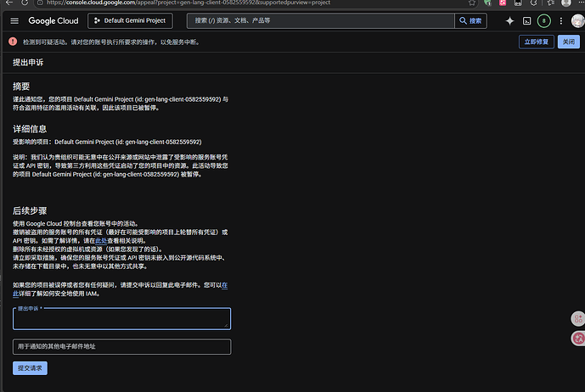The image size is (585, 392).
Task: Open the browser's three-dot menu
Action: point(581,3)
